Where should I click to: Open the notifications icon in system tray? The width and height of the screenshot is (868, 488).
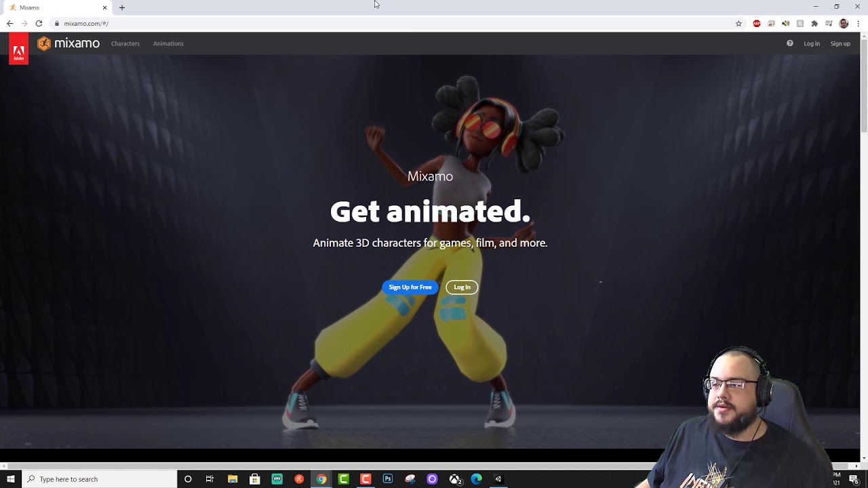point(854,479)
